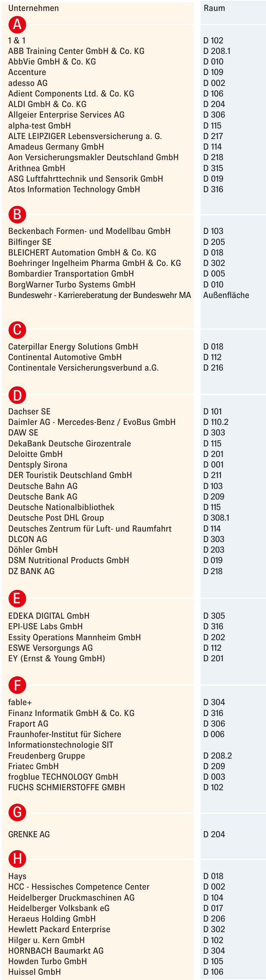Click the red letter A section icon
Screen dimensions: 266x980
(17, 25)
